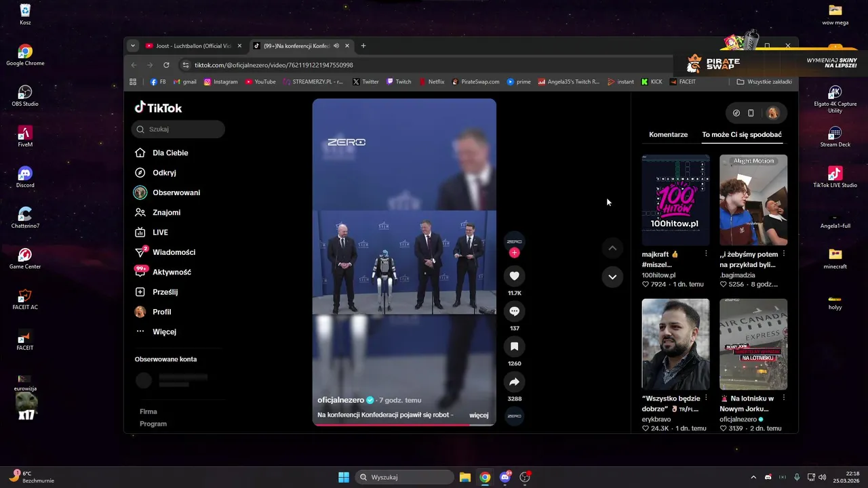This screenshot has width=868, height=488.
Task: Open the FiveM desktop shortcut
Action: (25, 137)
